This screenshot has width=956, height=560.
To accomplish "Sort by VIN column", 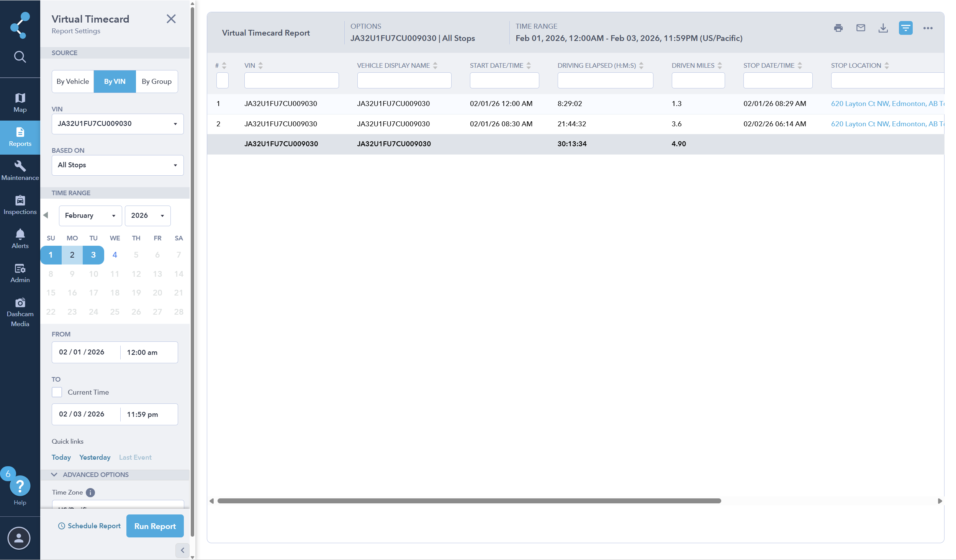I will tap(260, 65).
